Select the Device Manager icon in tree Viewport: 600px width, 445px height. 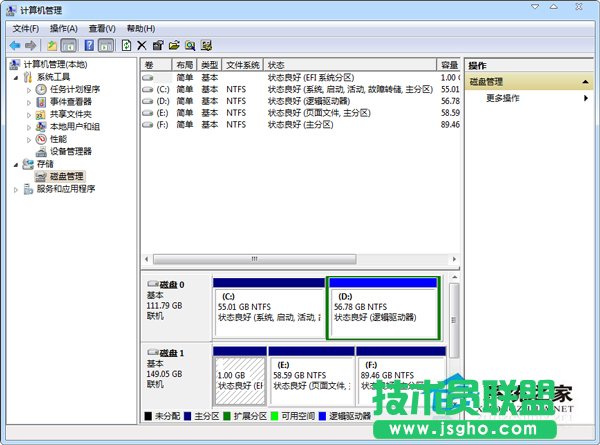pyautogui.click(x=41, y=152)
